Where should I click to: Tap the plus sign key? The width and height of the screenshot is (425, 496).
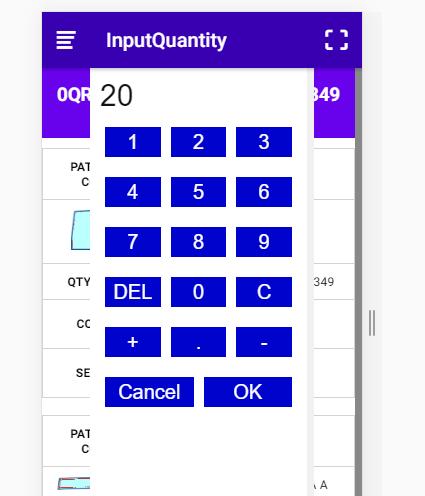[133, 342]
